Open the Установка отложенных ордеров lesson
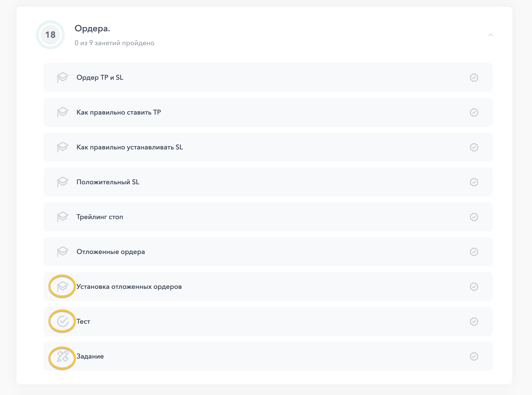The width and height of the screenshot is (532, 395). pyautogui.click(x=129, y=287)
